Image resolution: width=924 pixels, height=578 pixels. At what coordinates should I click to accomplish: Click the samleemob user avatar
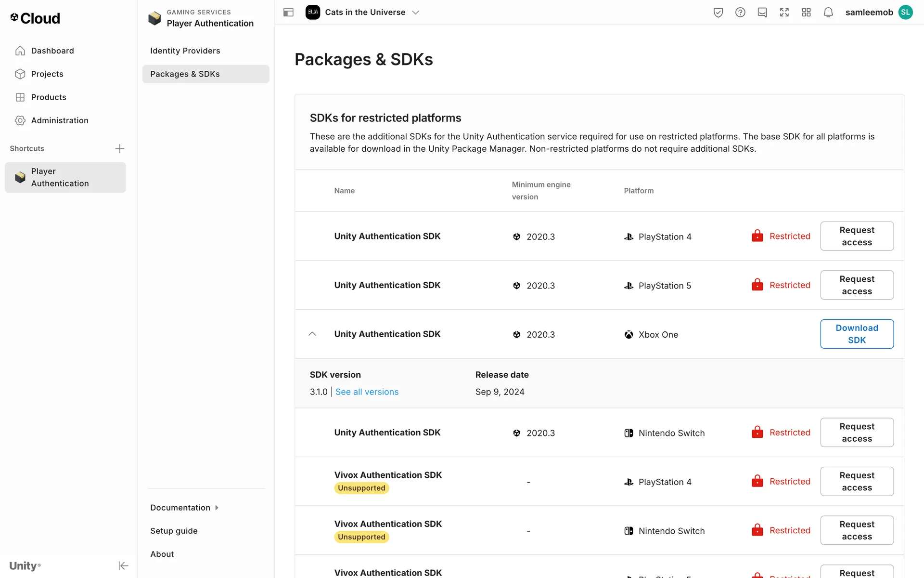[x=905, y=13]
